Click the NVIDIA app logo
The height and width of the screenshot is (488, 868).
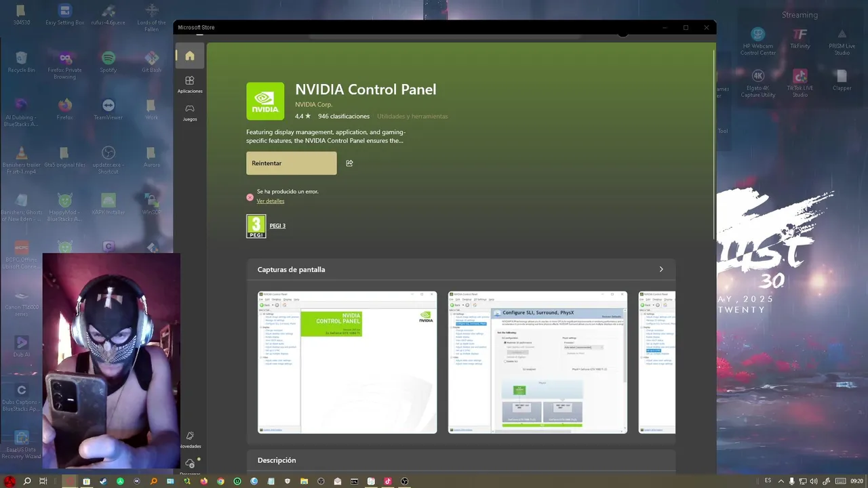click(265, 101)
